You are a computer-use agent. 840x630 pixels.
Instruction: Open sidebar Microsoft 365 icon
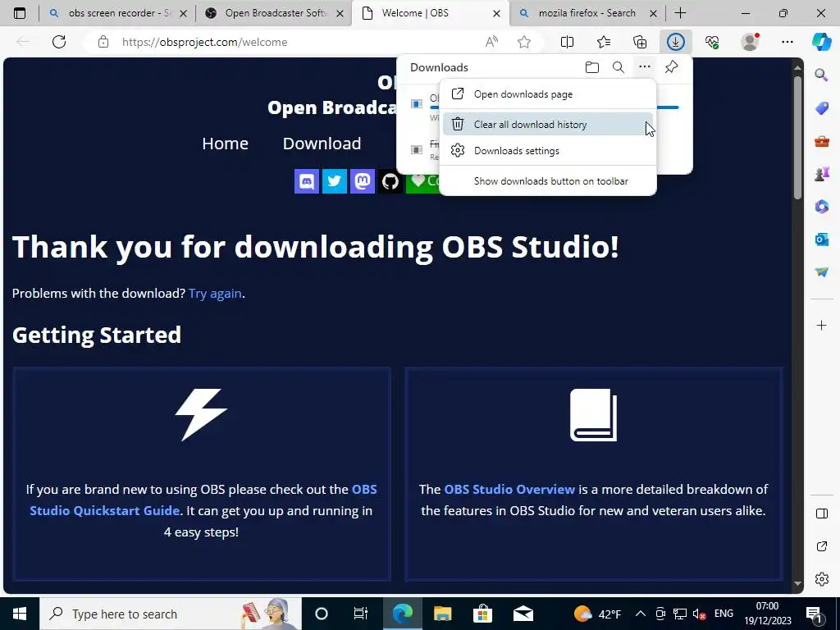pos(821,206)
